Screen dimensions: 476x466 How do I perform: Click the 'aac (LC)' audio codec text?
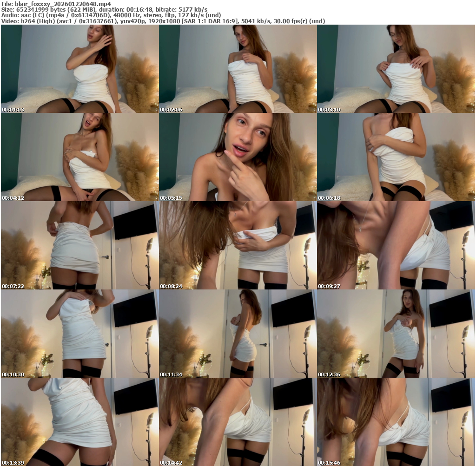coord(33,15)
